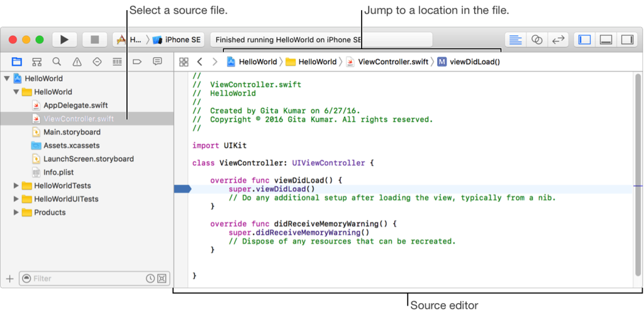Click 'override func viewDidLoad()' line
Viewport: 644px width, 315px height.
coord(276,180)
